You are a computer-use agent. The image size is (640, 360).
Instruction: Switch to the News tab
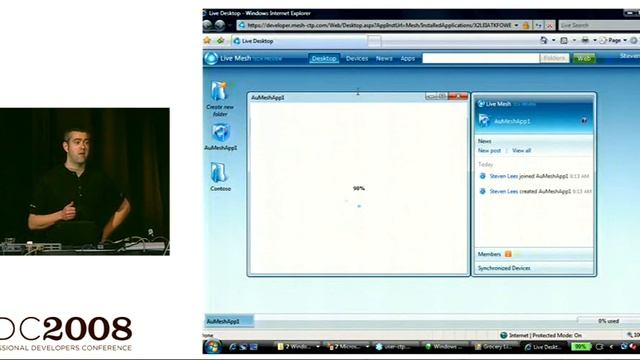(384, 58)
